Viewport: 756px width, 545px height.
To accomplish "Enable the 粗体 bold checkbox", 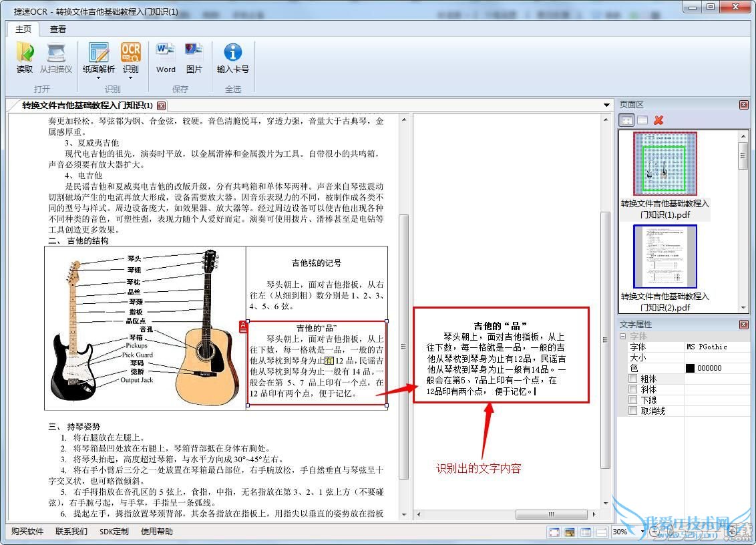I will (633, 379).
